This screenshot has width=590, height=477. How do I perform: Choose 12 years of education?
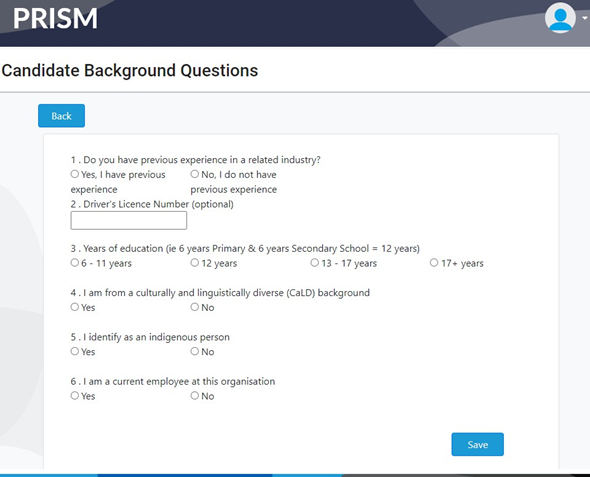pos(195,263)
